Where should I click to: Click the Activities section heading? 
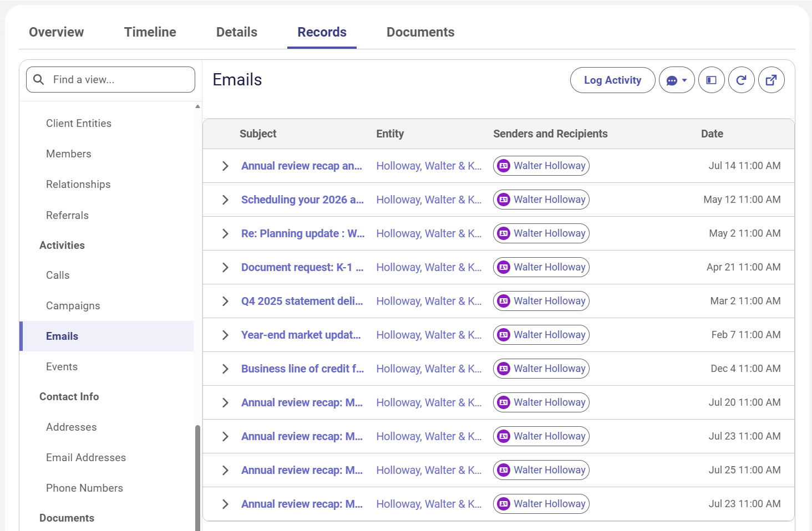(62, 246)
